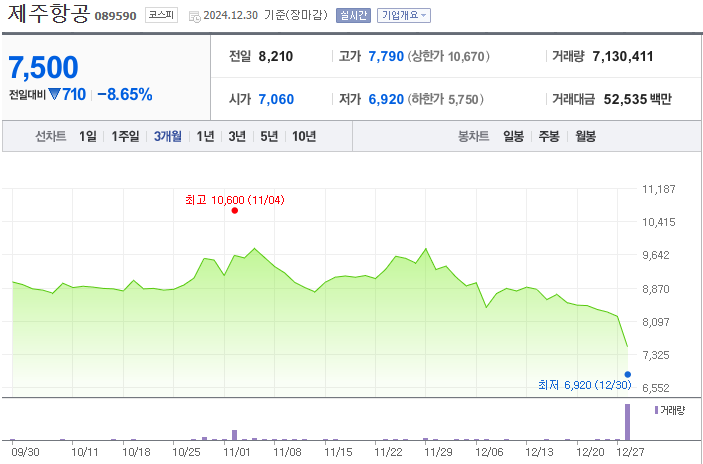Click the -8.65% change value
703x464 pixels.
tap(125, 94)
